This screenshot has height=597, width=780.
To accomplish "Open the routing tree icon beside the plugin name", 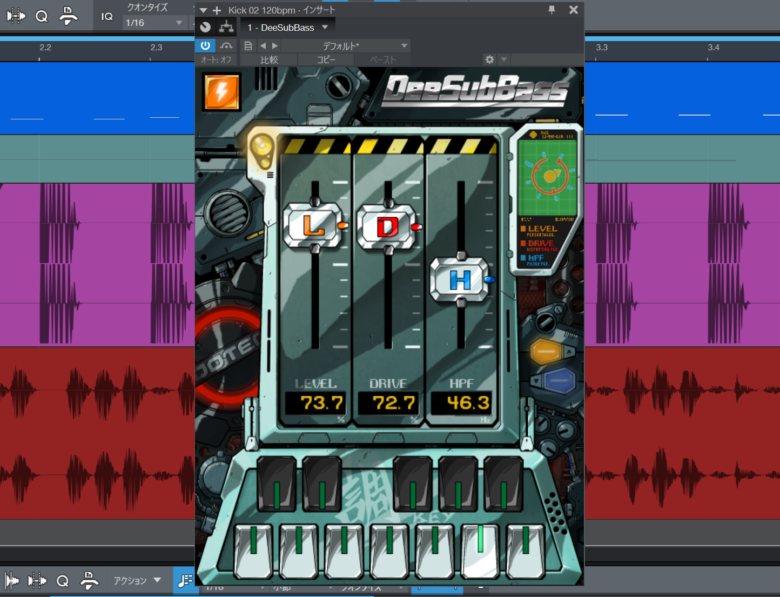I will coord(226,27).
